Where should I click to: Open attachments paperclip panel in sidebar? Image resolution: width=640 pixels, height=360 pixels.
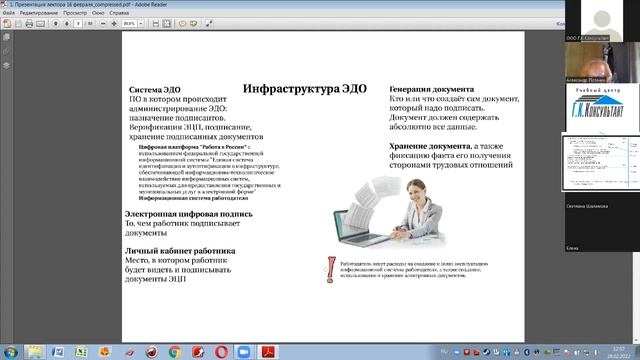point(6,51)
